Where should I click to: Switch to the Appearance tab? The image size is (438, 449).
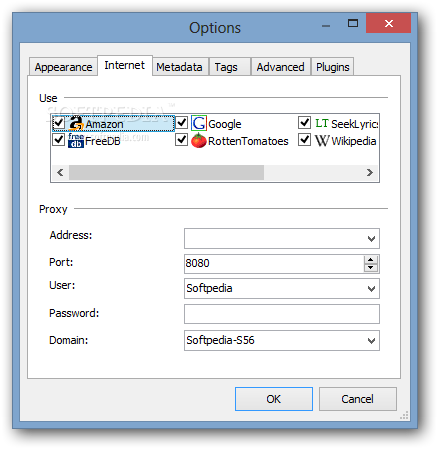63,67
